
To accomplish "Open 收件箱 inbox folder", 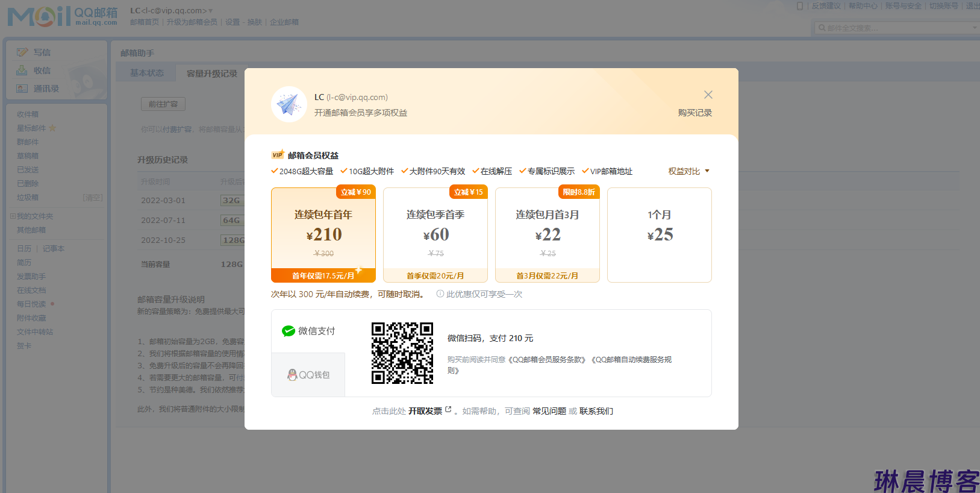I will pyautogui.click(x=28, y=115).
